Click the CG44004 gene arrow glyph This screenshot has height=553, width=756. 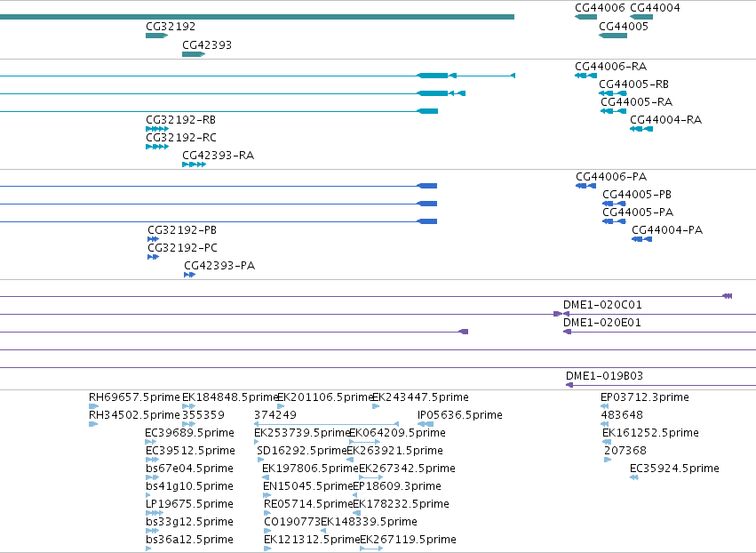coord(641,17)
